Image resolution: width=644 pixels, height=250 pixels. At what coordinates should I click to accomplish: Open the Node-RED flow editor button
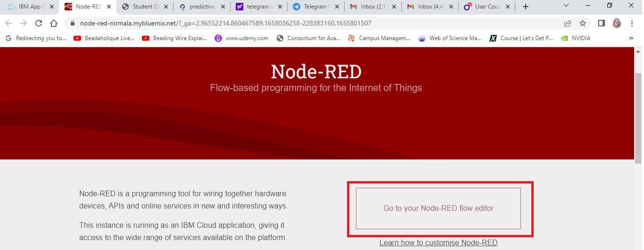tap(438, 208)
